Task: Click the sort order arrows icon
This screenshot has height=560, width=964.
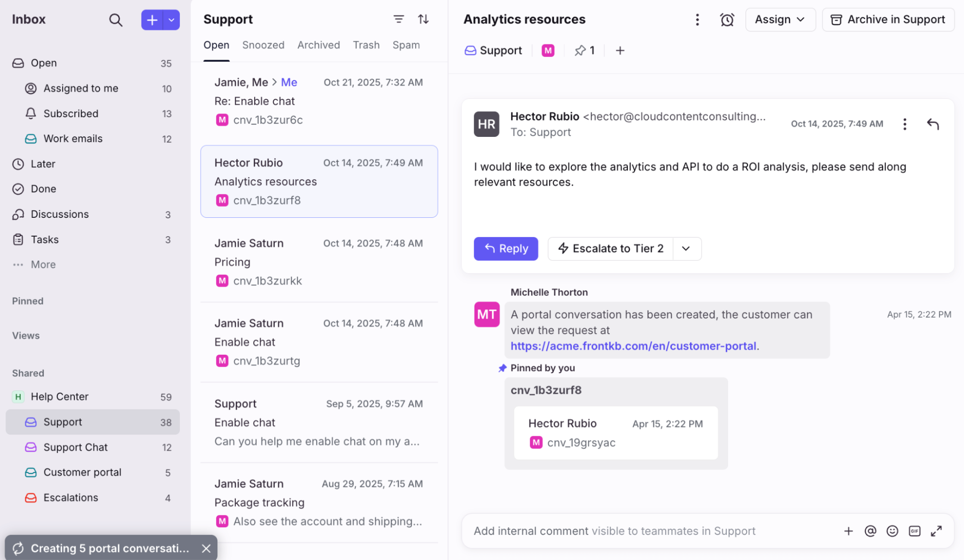Action: [423, 19]
